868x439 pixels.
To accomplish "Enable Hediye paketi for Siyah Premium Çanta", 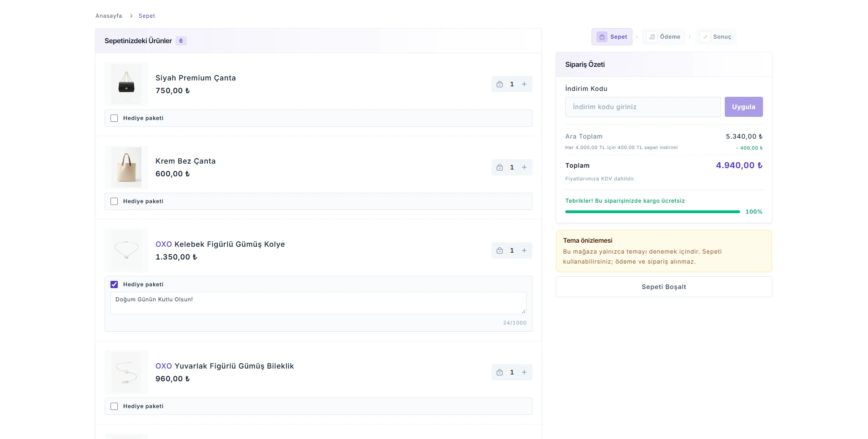I will pos(114,118).
